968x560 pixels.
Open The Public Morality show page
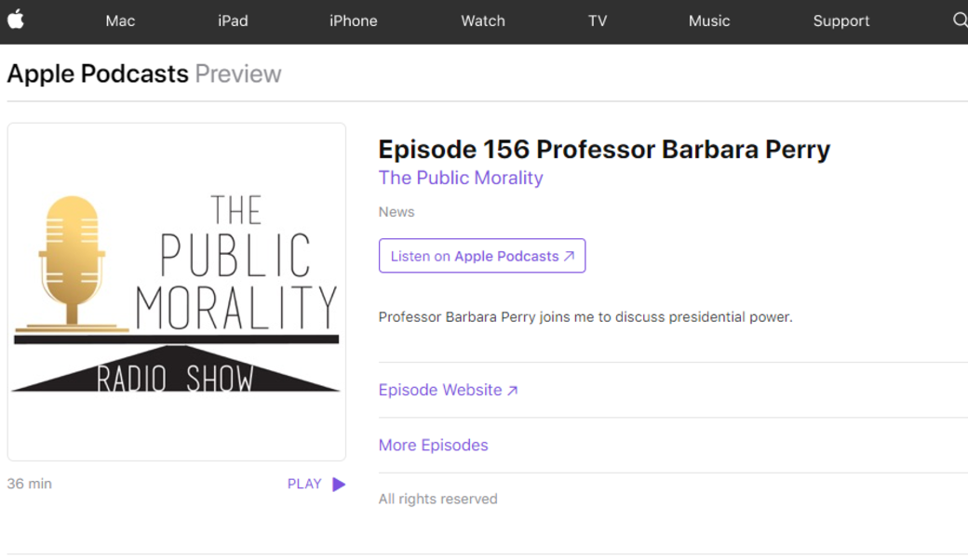click(x=461, y=178)
